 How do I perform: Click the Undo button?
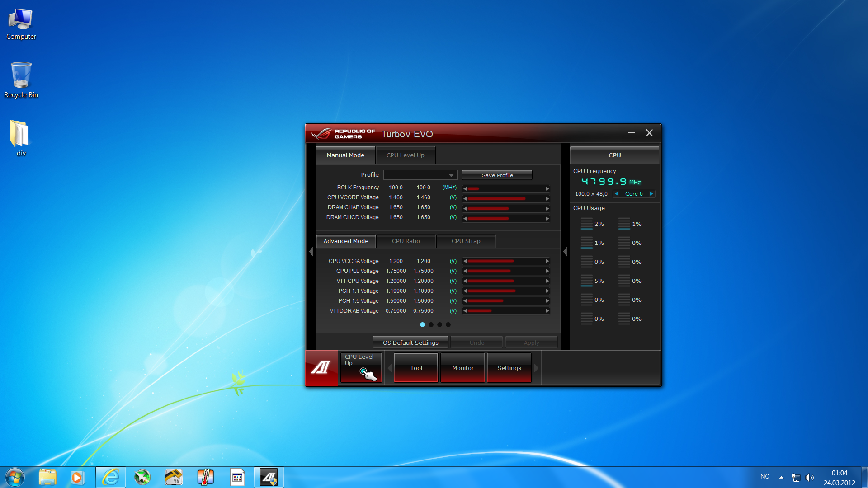476,343
